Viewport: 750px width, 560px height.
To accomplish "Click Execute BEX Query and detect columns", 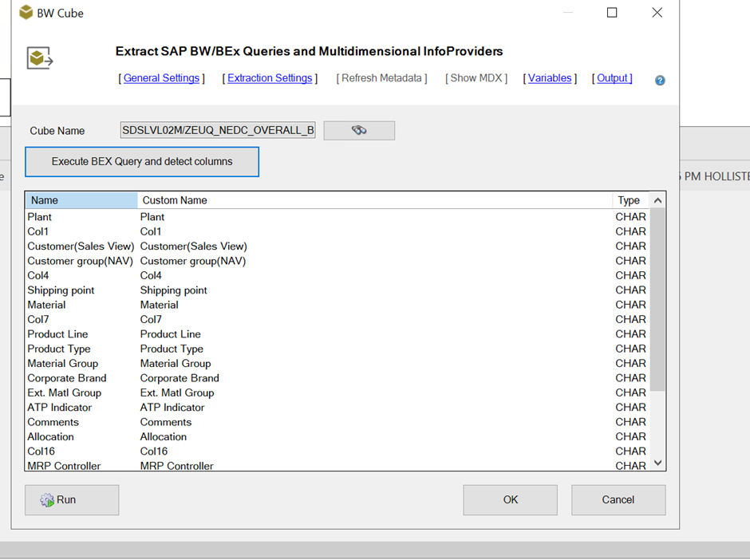I will pos(142,162).
